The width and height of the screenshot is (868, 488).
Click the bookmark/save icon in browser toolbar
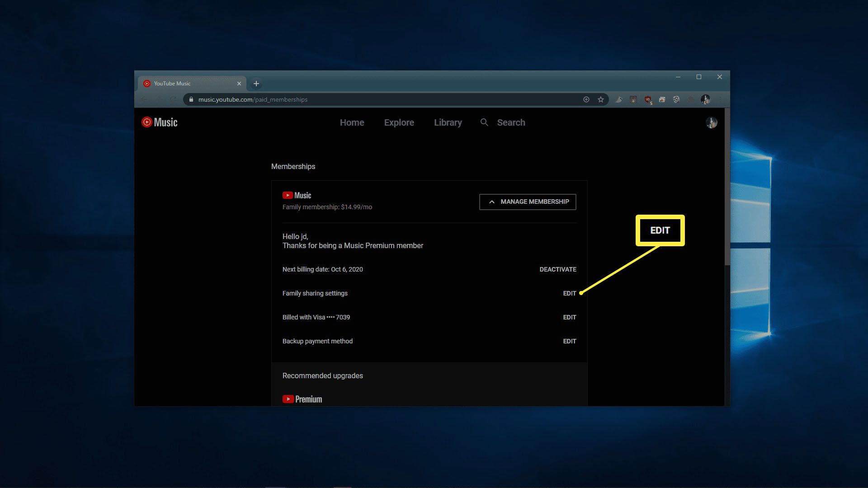click(600, 99)
